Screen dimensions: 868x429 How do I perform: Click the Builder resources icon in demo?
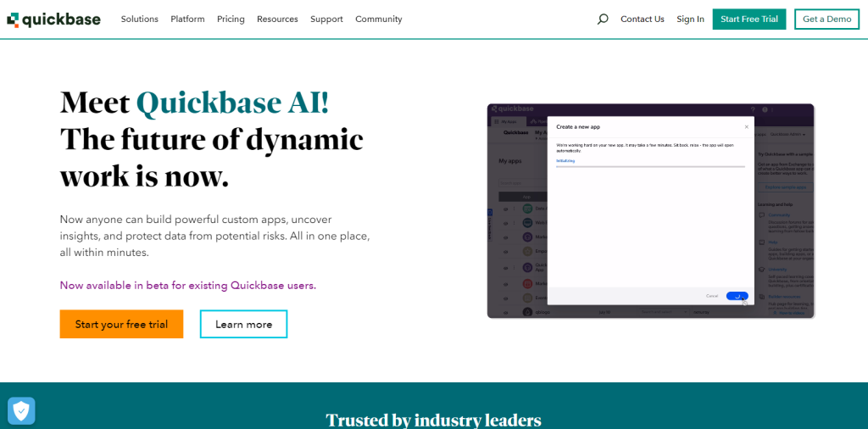pos(762,297)
